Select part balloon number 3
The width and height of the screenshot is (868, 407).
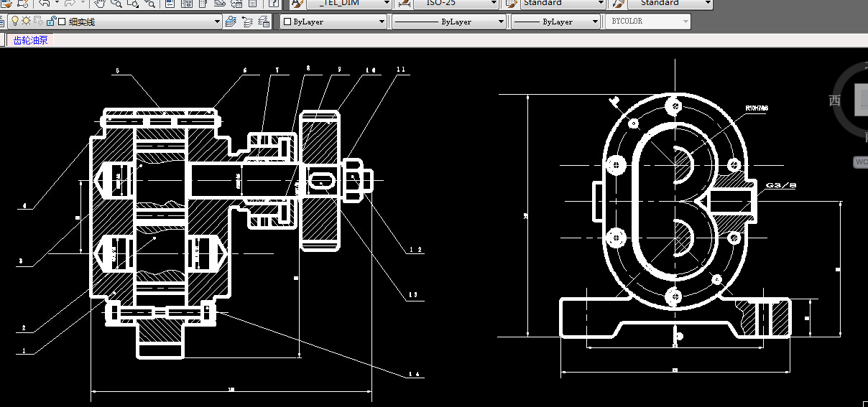point(21,263)
